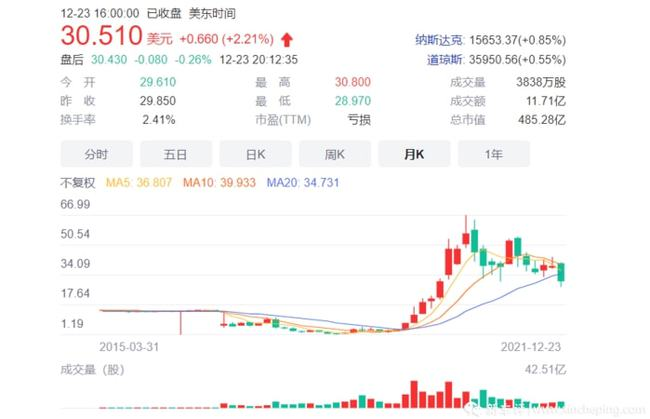
Task: Click the 换手率 value 2.41%
Action: click(159, 120)
